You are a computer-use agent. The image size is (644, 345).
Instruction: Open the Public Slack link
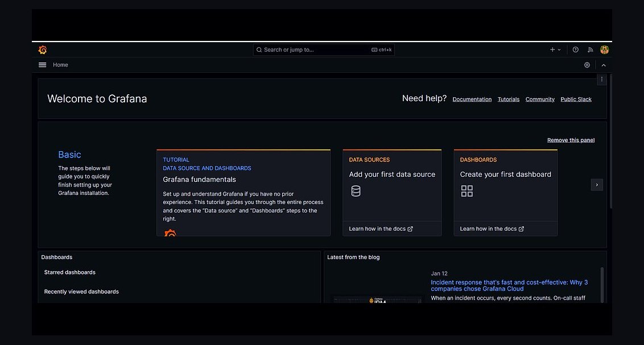pyautogui.click(x=576, y=99)
